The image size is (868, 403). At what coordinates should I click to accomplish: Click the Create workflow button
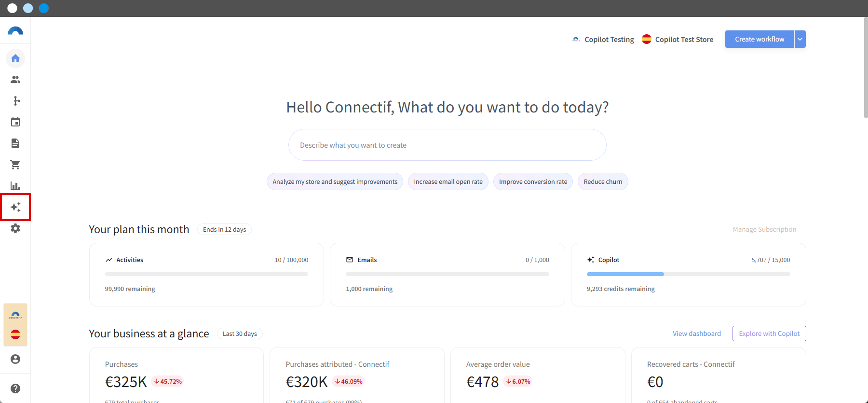[759, 39]
